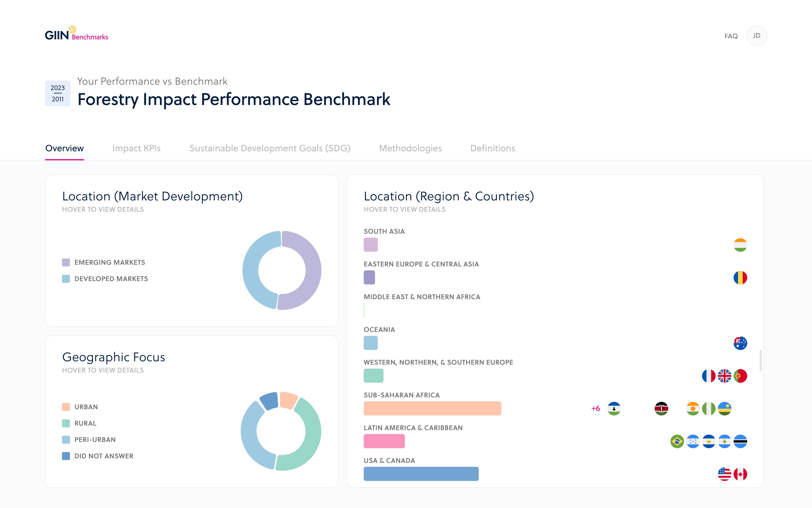Viewport: 812px width, 508px height.
Task: Click the Nicaragua flag icon
Action: [x=724, y=441]
